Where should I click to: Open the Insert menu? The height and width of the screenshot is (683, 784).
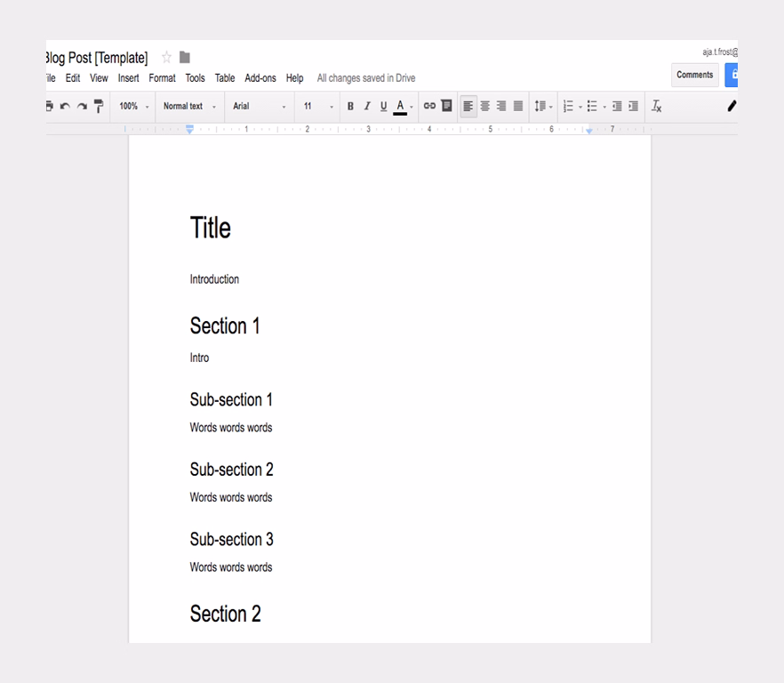point(129,78)
